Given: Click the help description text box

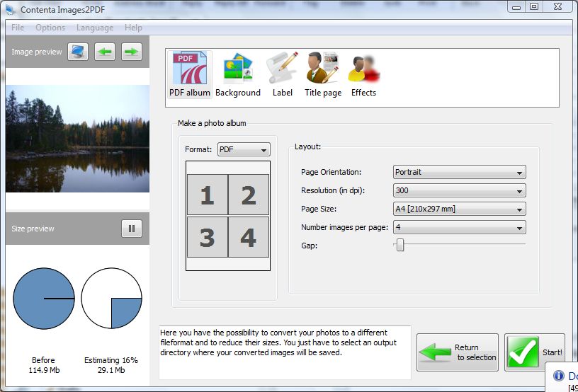Looking at the screenshot, I should pyautogui.click(x=285, y=352).
